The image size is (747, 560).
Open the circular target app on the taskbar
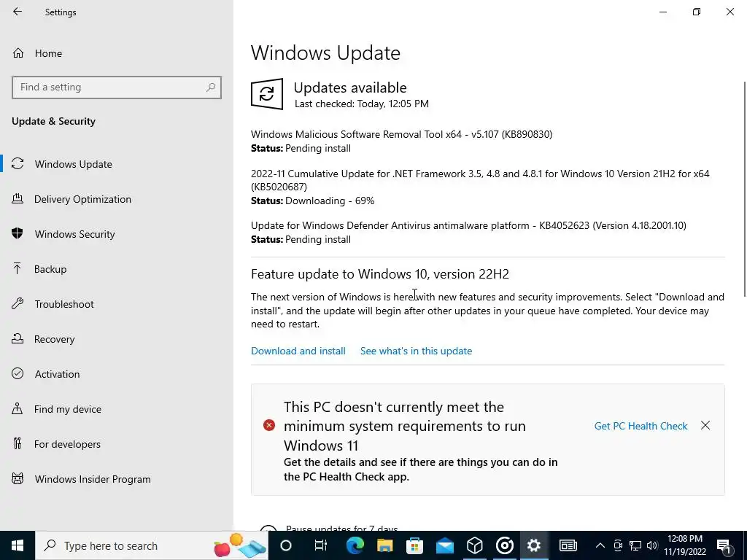pyautogui.click(x=505, y=545)
